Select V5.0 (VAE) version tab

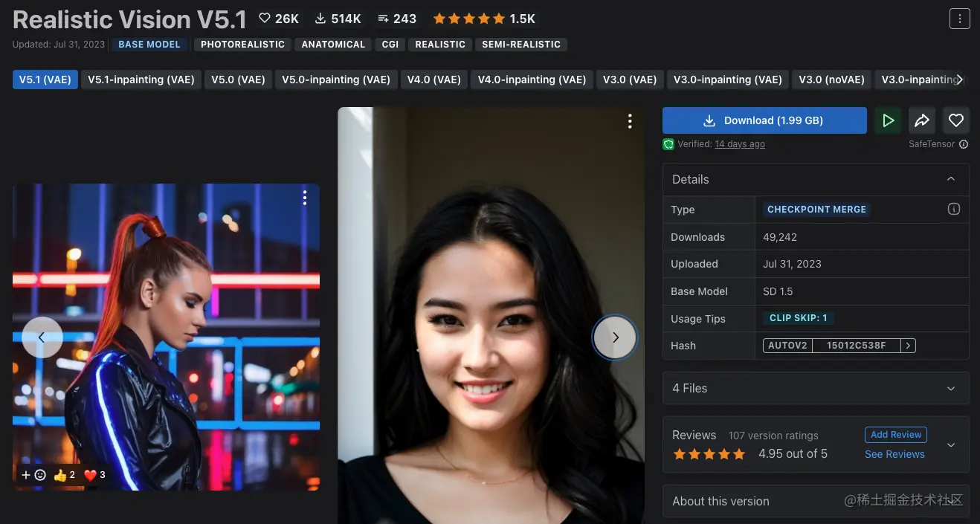click(x=238, y=80)
